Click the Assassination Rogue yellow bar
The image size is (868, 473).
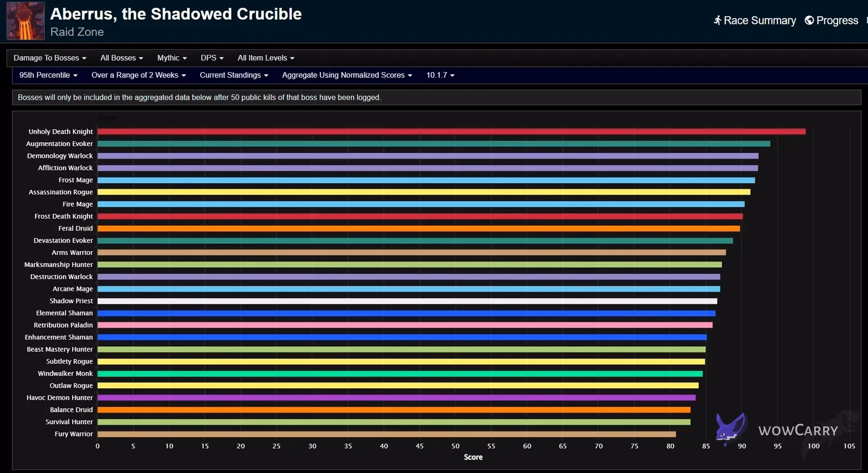[x=424, y=192]
